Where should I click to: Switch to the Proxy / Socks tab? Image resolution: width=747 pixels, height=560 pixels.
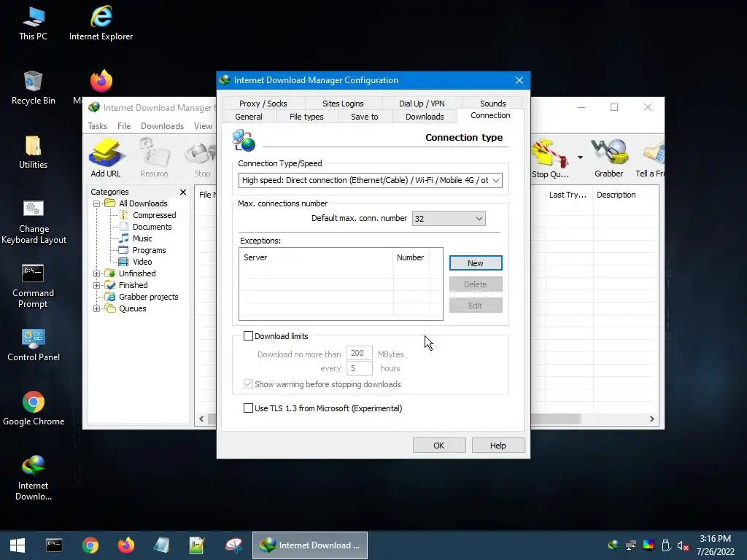click(x=263, y=104)
